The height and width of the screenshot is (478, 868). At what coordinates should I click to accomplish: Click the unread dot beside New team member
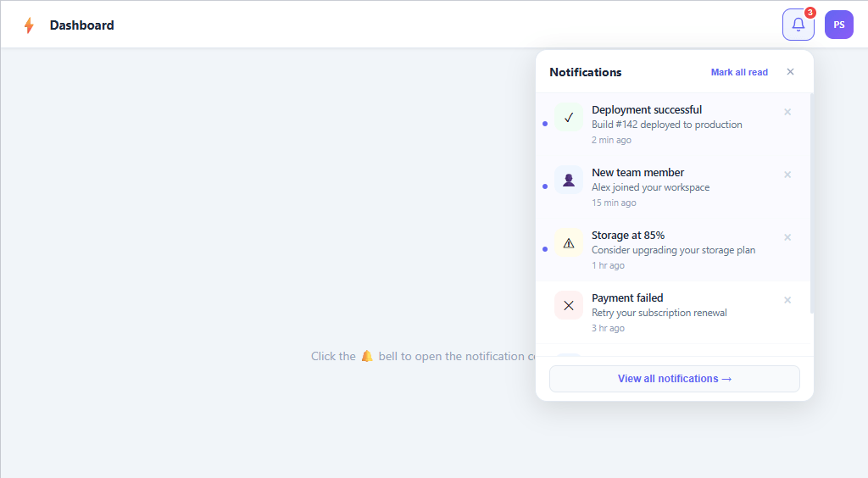545,186
